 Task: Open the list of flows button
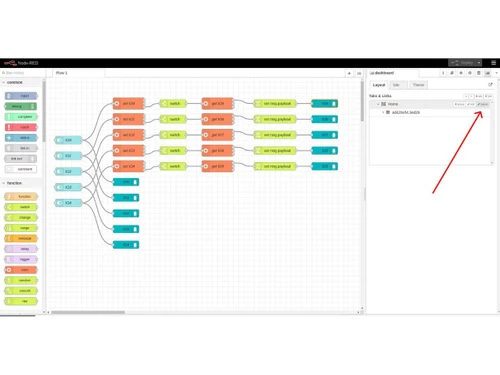point(359,73)
